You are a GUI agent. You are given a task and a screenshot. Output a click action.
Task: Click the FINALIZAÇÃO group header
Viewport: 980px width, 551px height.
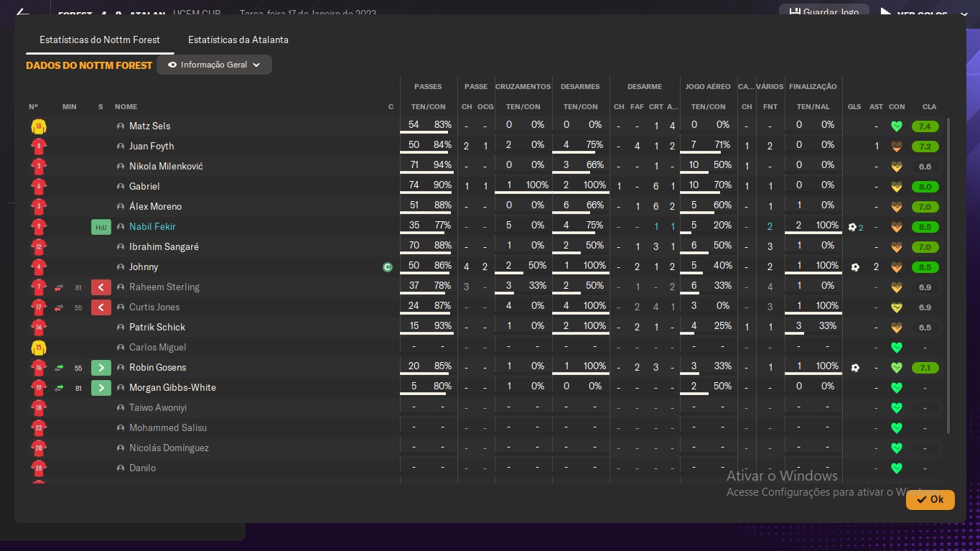click(x=813, y=87)
